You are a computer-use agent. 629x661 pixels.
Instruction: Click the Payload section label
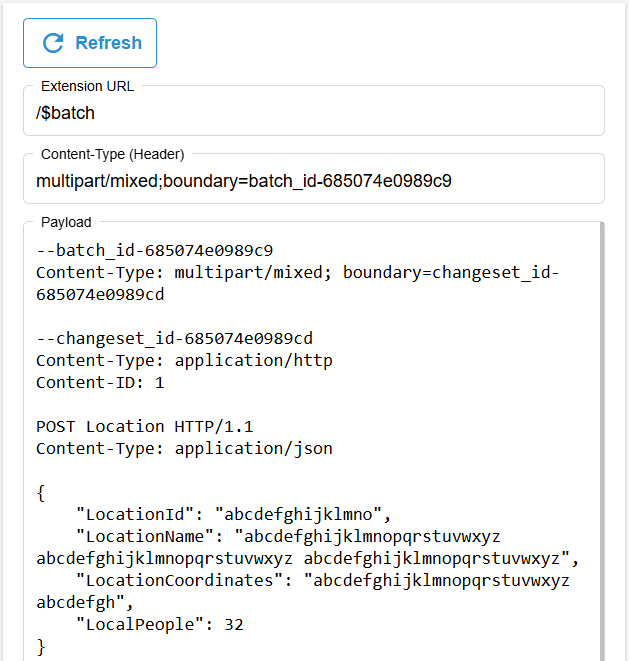tap(66, 222)
